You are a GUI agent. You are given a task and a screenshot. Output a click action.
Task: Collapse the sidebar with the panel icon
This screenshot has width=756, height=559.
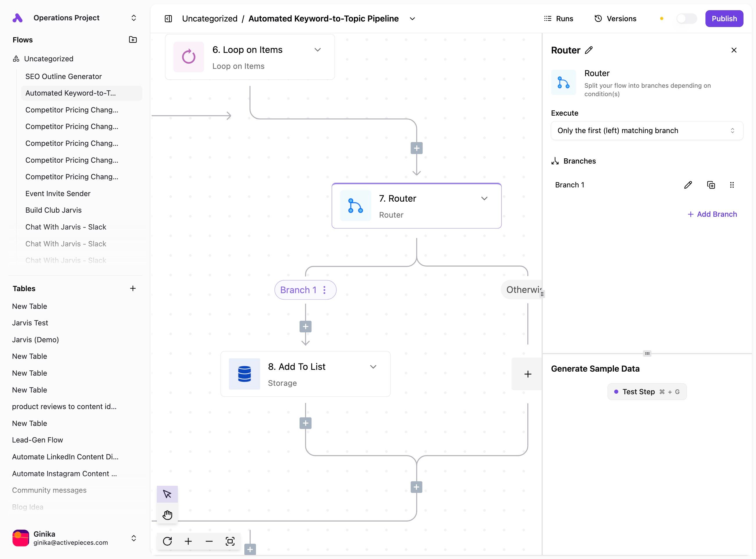168,19
